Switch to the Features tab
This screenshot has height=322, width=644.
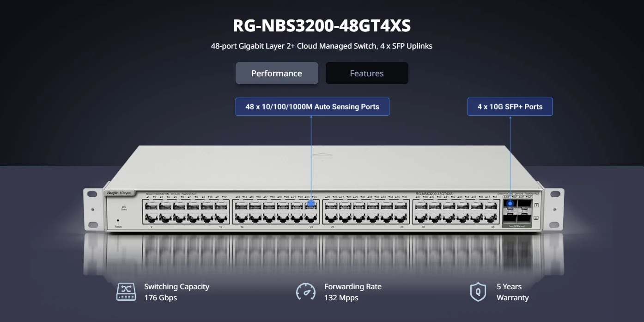pyautogui.click(x=366, y=73)
